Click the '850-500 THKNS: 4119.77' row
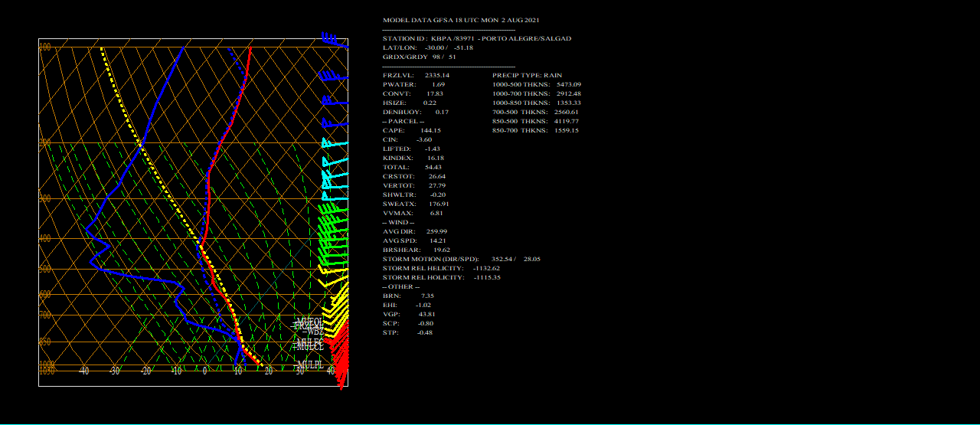Image resolution: width=980 pixels, height=425 pixels. coord(535,121)
